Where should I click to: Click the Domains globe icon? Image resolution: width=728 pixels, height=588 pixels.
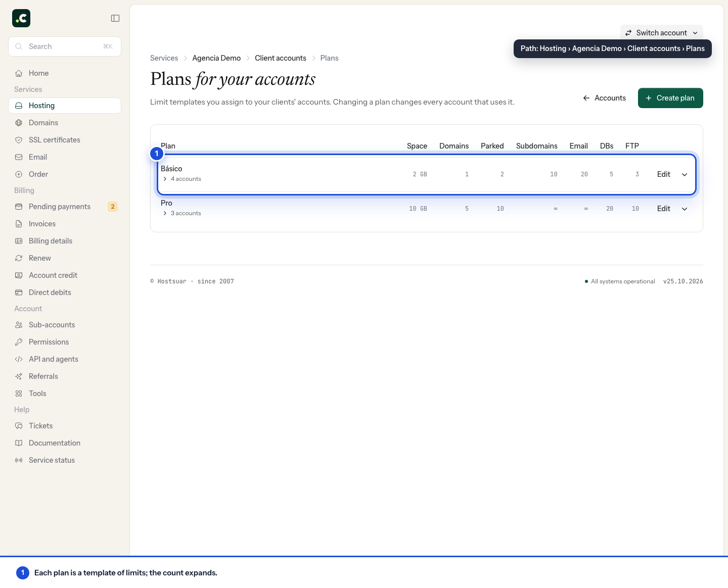19,123
